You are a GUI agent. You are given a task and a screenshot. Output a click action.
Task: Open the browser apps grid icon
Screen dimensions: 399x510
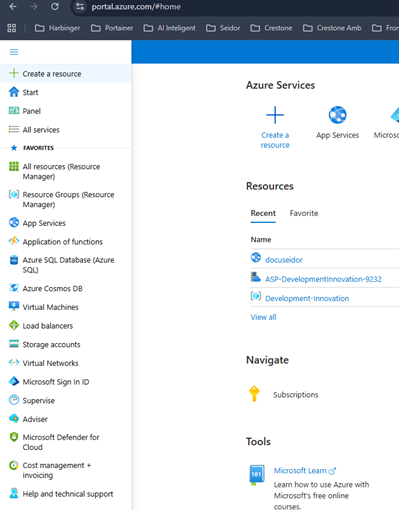click(12, 28)
